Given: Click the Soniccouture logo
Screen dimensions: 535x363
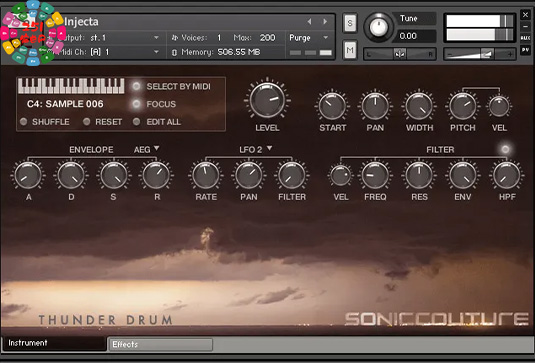Looking at the screenshot, I should click(436, 319).
